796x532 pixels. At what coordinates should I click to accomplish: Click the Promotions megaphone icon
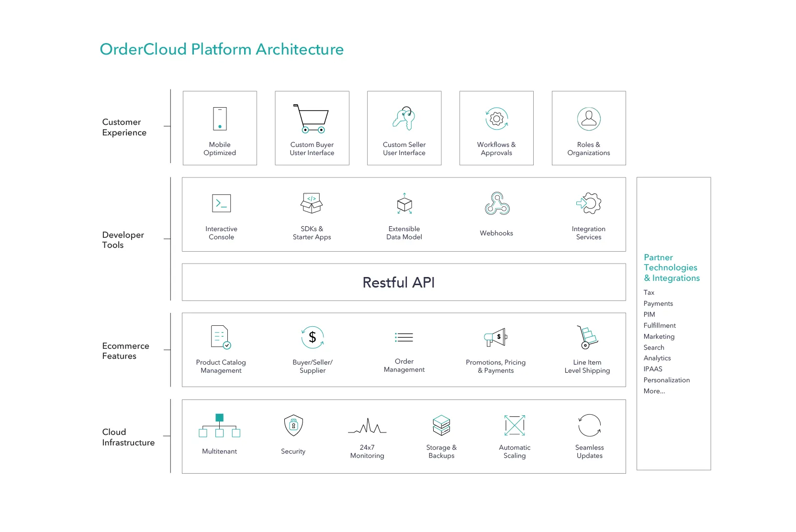[x=495, y=337]
